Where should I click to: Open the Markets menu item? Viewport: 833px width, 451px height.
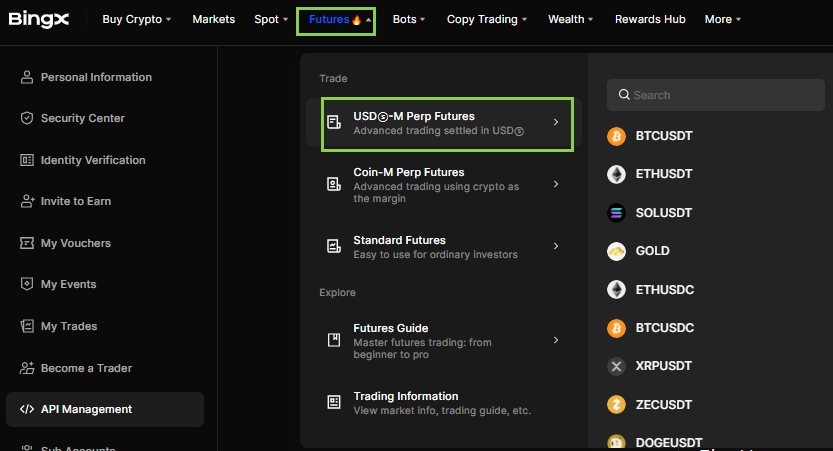click(213, 19)
